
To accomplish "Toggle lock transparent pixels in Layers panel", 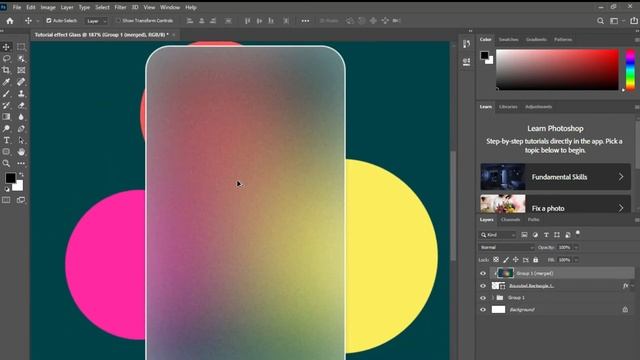I will (496, 260).
